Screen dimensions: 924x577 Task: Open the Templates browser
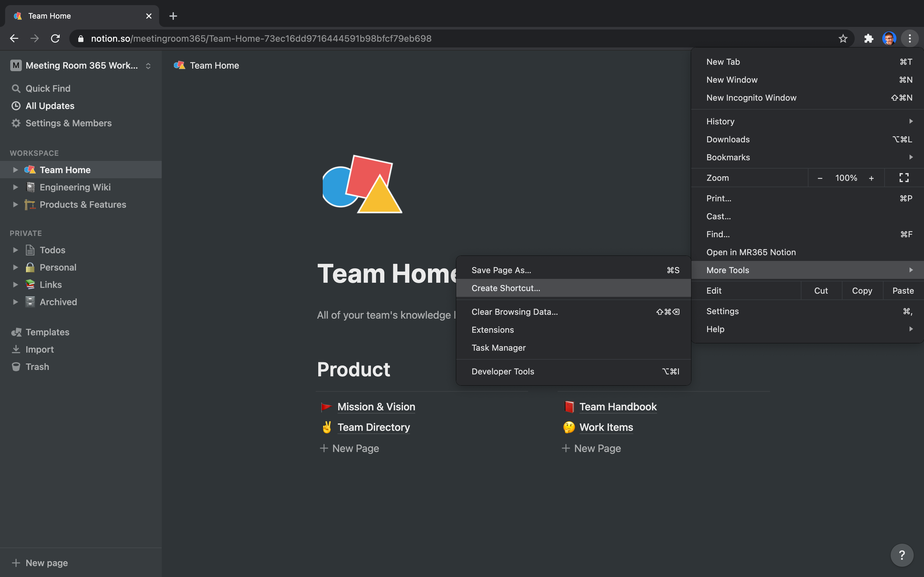pyautogui.click(x=47, y=332)
